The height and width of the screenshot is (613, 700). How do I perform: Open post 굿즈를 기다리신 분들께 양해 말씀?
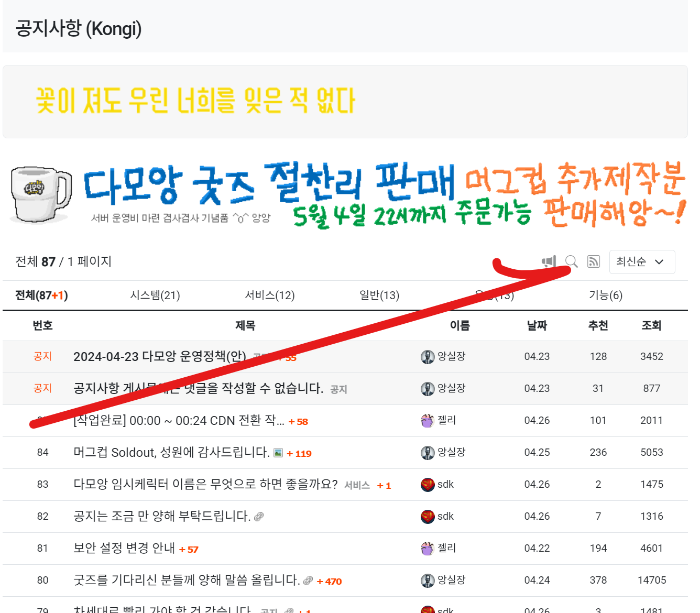(187, 581)
